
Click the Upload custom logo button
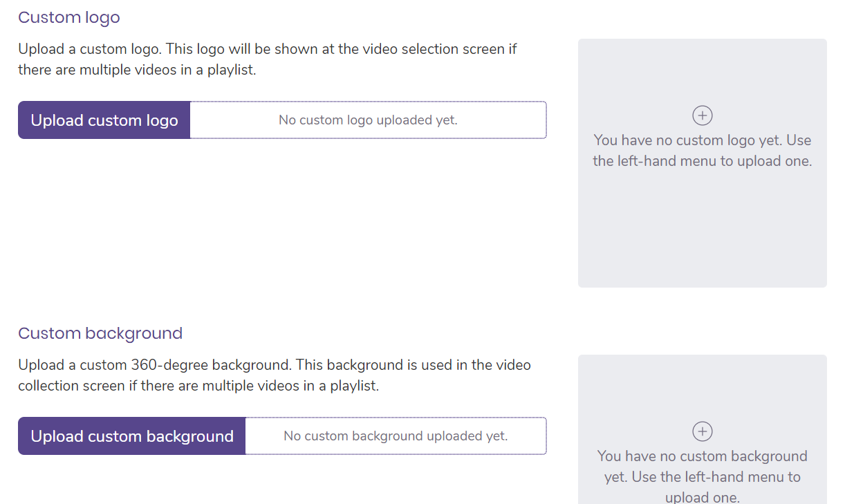104,120
